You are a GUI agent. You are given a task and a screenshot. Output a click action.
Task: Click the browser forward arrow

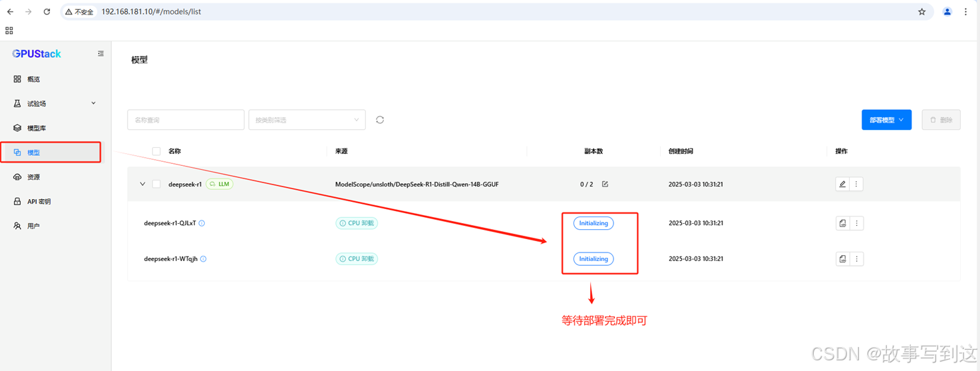point(28,11)
